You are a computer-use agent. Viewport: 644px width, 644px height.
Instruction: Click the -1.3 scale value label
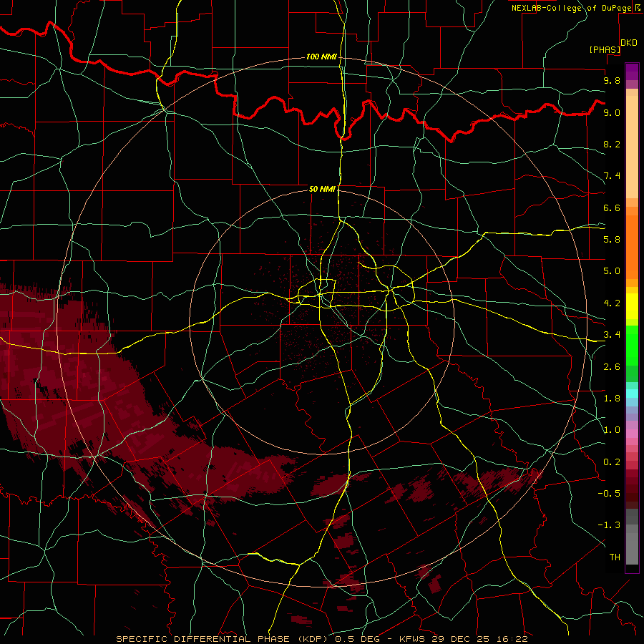point(609,525)
